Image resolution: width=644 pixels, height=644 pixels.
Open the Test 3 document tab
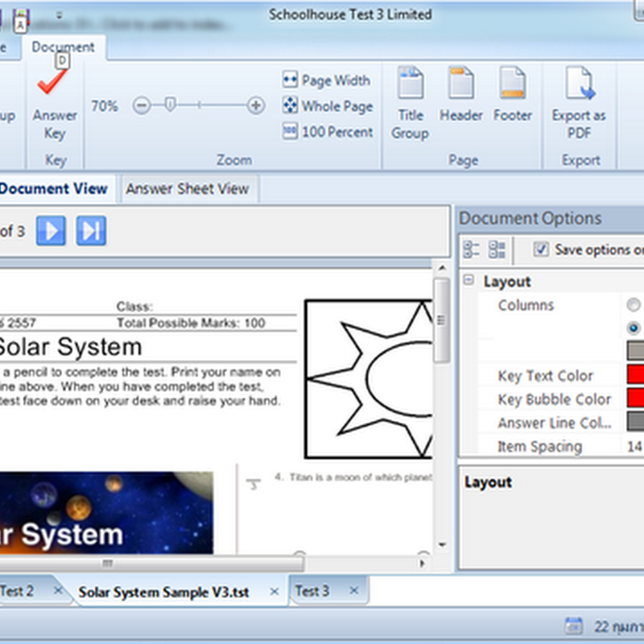(x=312, y=591)
